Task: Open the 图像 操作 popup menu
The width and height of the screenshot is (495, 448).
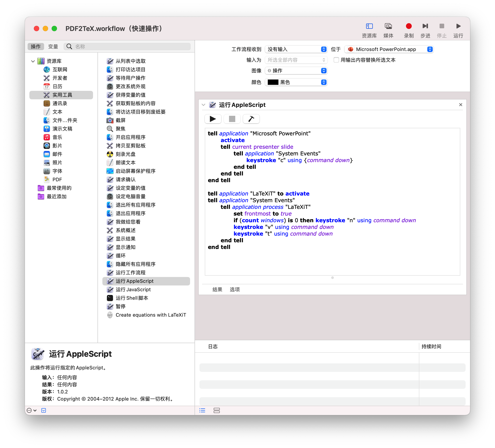Action: click(296, 71)
